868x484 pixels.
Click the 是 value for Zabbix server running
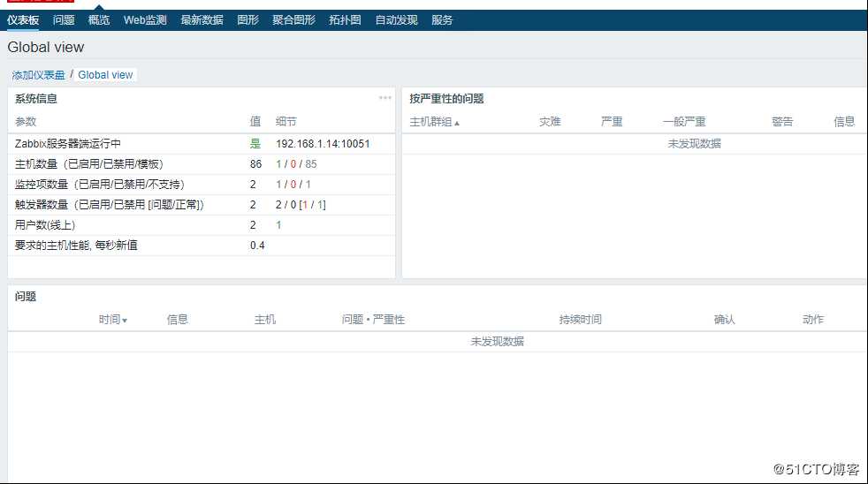(x=255, y=144)
